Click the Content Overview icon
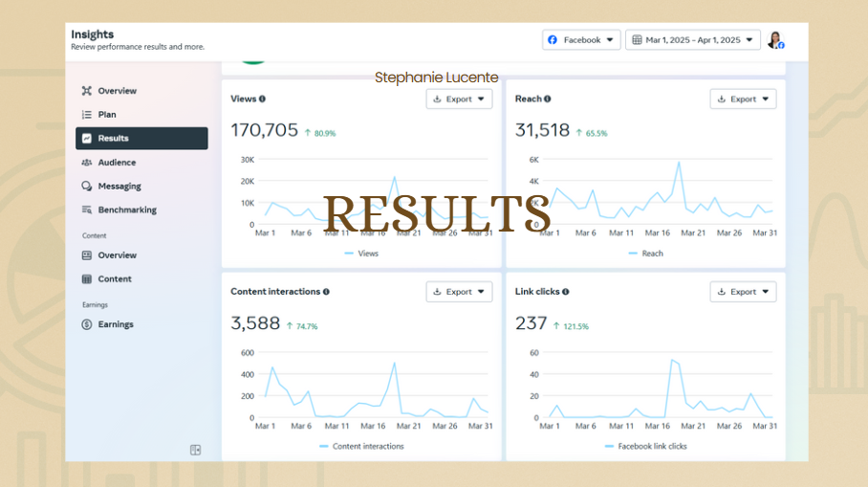Screen dimensions: 868x487 [87, 255]
